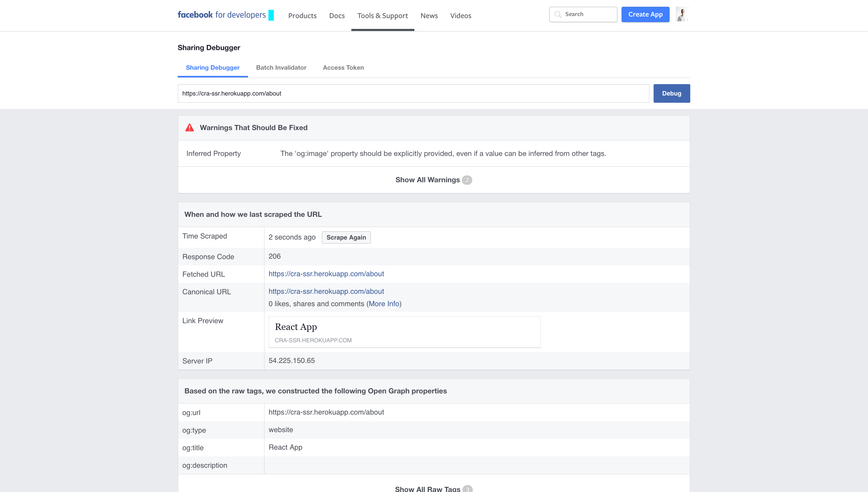868x492 pixels.
Task: Switch to the Batch Invalidator tab
Action: [x=281, y=68]
